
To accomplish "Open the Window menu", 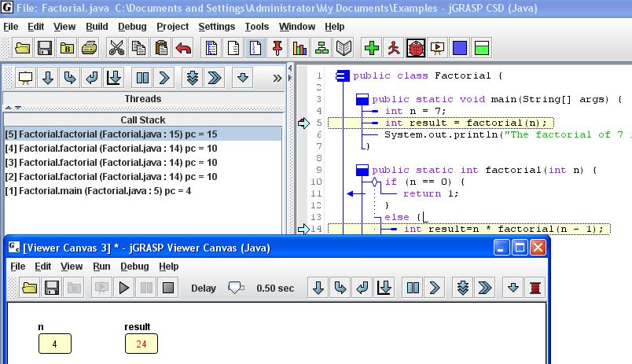I will (297, 27).
